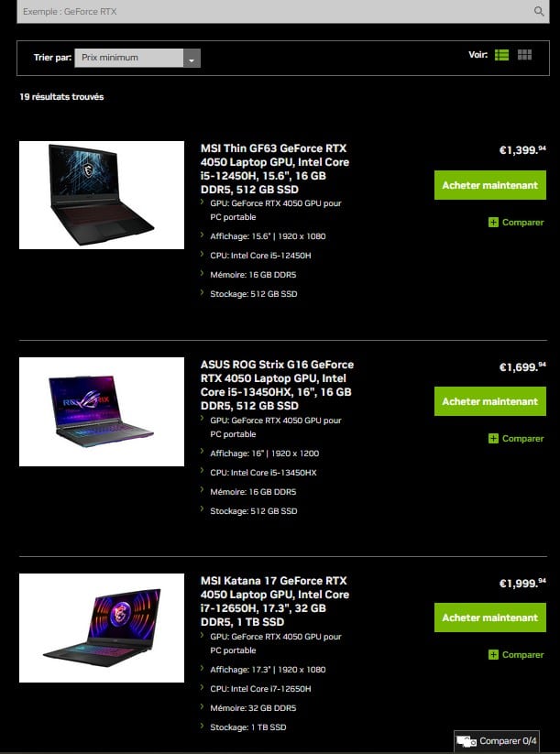Click the search magnifier icon
The image size is (560, 754).
[x=539, y=11]
